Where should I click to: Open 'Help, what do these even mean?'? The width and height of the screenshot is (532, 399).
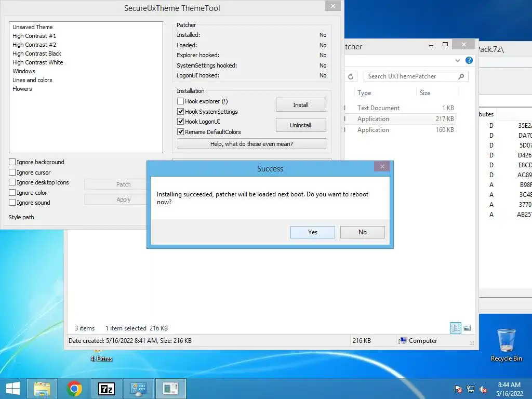click(251, 144)
